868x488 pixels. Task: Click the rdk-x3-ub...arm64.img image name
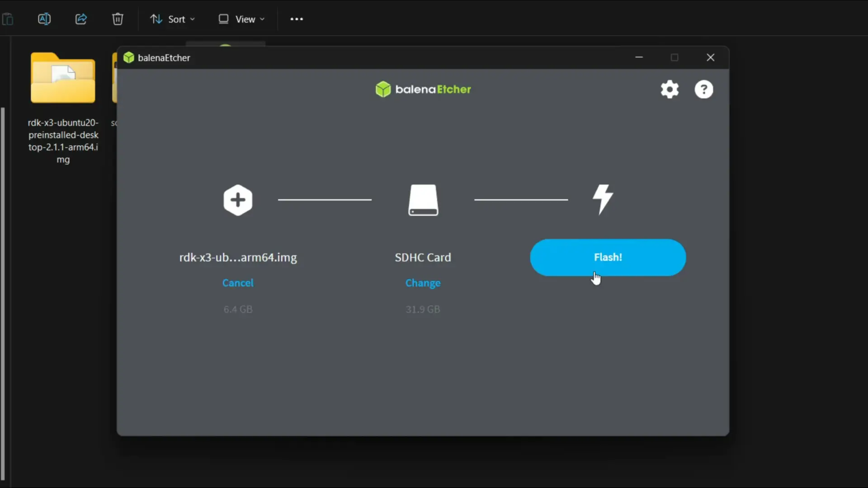[x=238, y=258]
